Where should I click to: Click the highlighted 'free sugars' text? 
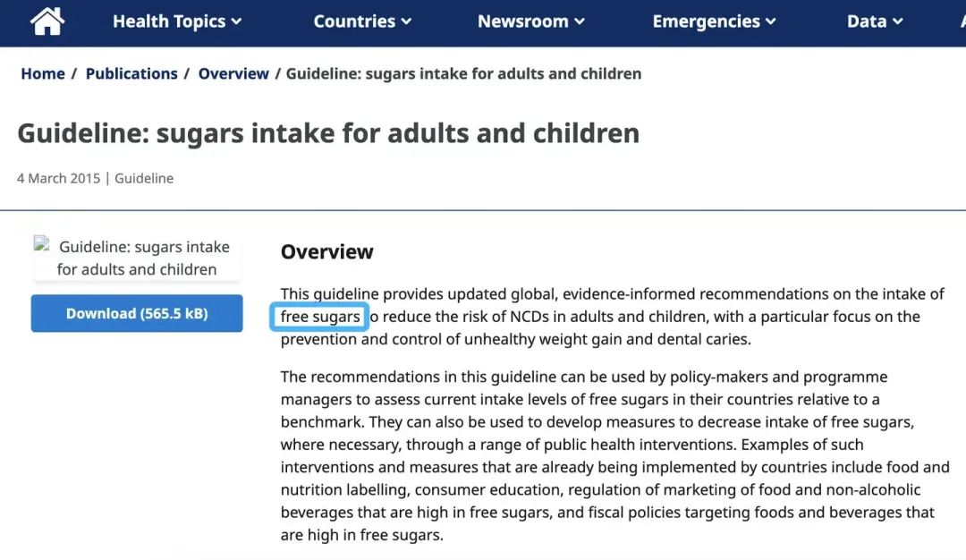click(x=319, y=317)
